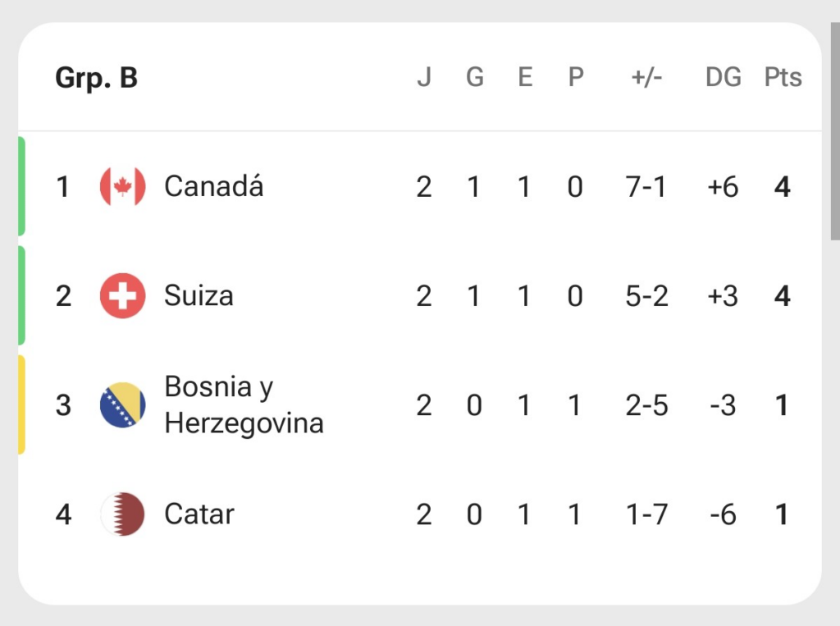This screenshot has height=626, width=840.
Task: Select the Catar team name
Action: point(199,514)
